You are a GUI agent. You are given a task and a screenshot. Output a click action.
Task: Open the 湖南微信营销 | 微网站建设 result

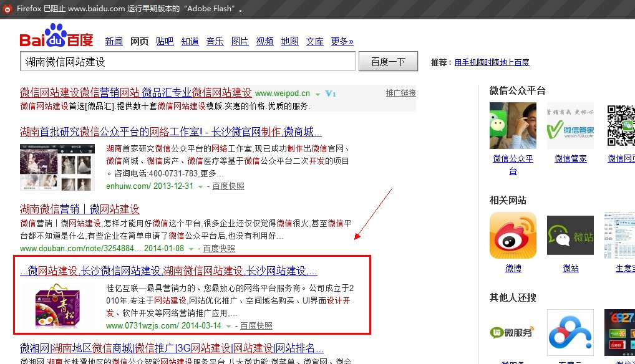(79, 209)
